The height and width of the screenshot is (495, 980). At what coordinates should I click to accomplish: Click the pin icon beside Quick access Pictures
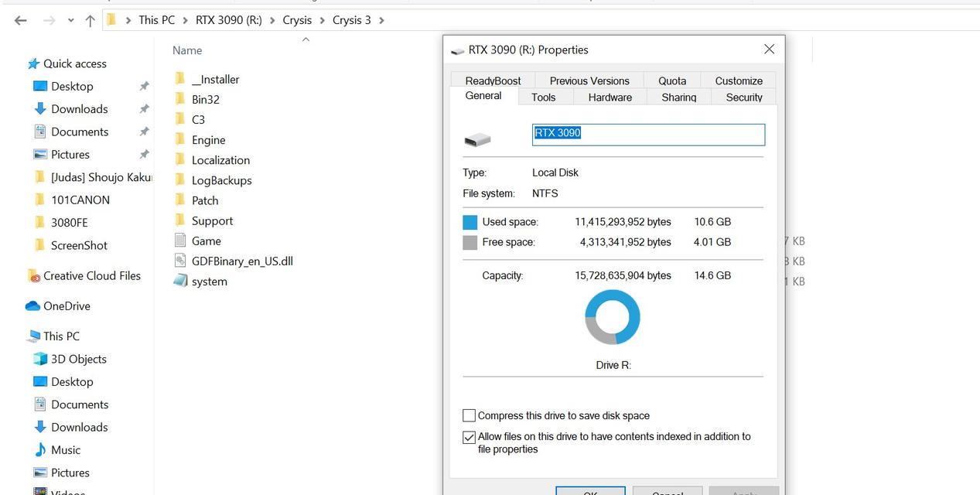[x=144, y=154]
